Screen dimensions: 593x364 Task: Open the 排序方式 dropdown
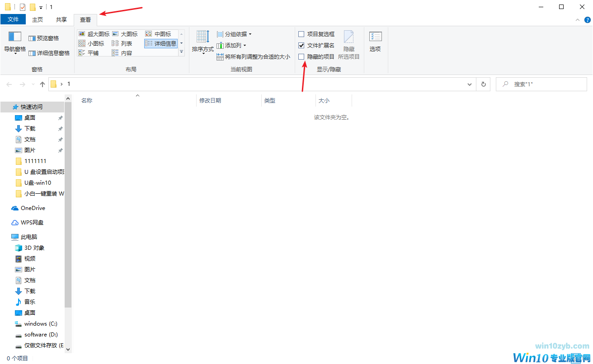coord(202,42)
